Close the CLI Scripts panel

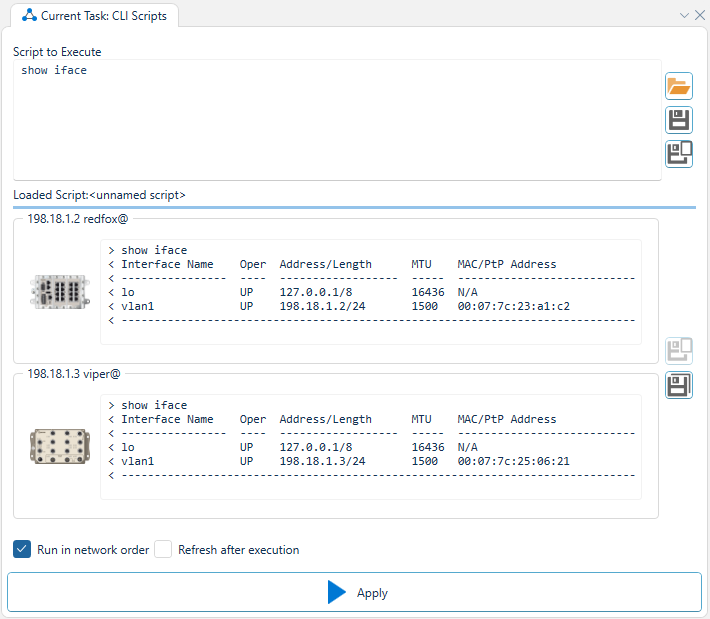click(x=700, y=15)
